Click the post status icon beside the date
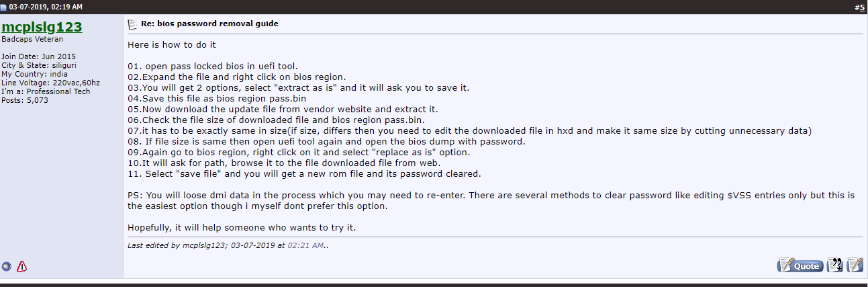This screenshot has width=868, height=287. (4, 7)
